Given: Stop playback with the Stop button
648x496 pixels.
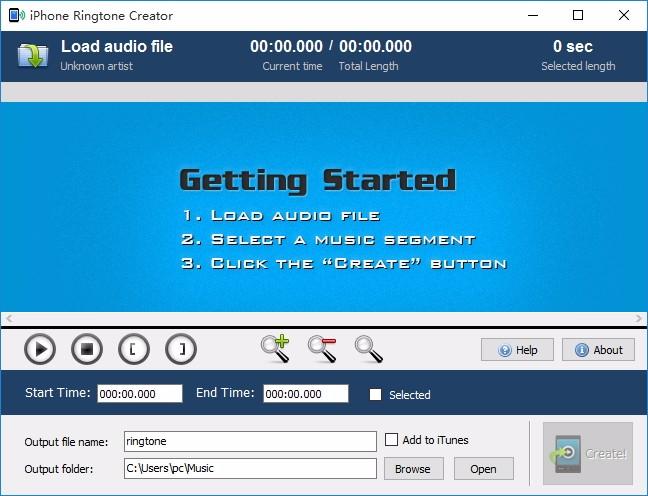Looking at the screenshot, I should [87, 350].
